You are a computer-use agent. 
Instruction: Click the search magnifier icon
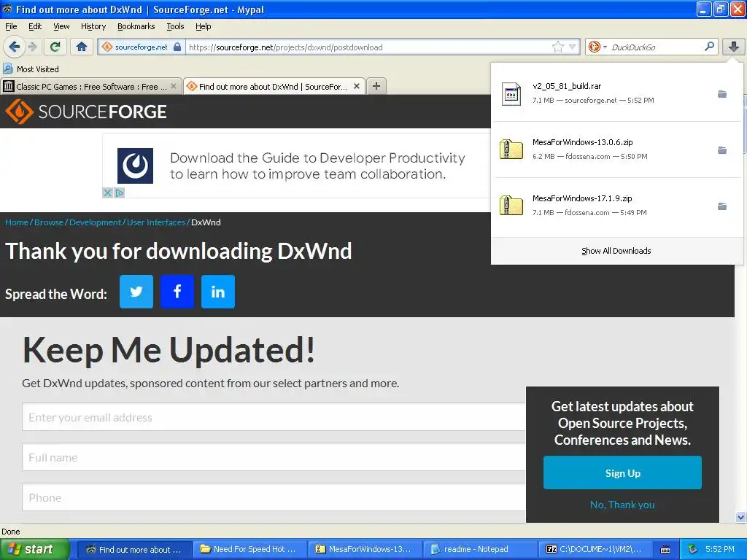pos(709,47)
